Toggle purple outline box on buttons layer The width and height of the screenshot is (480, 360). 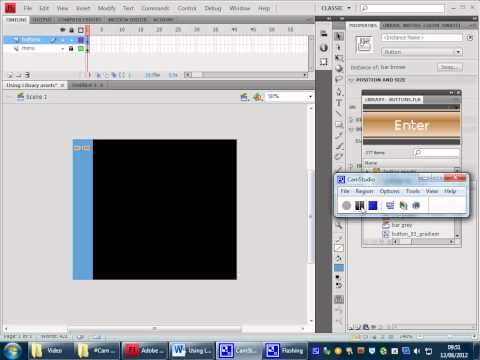[x=80, y=40]
